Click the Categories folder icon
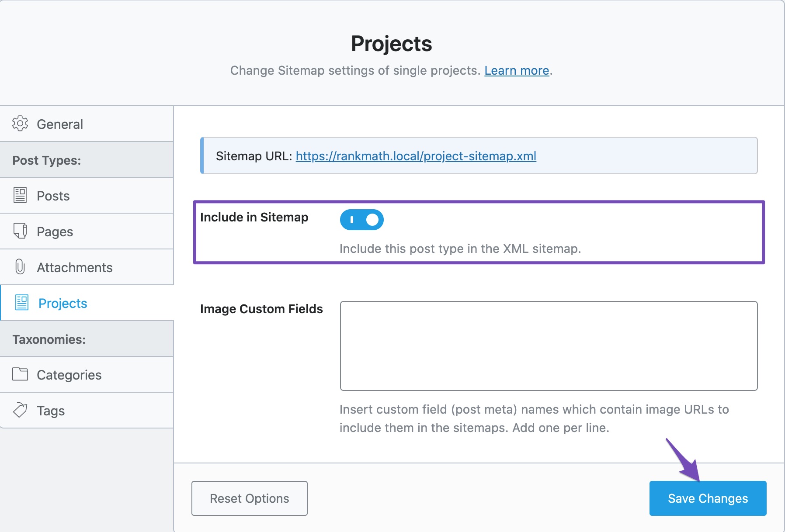 (x=20, y=374)
